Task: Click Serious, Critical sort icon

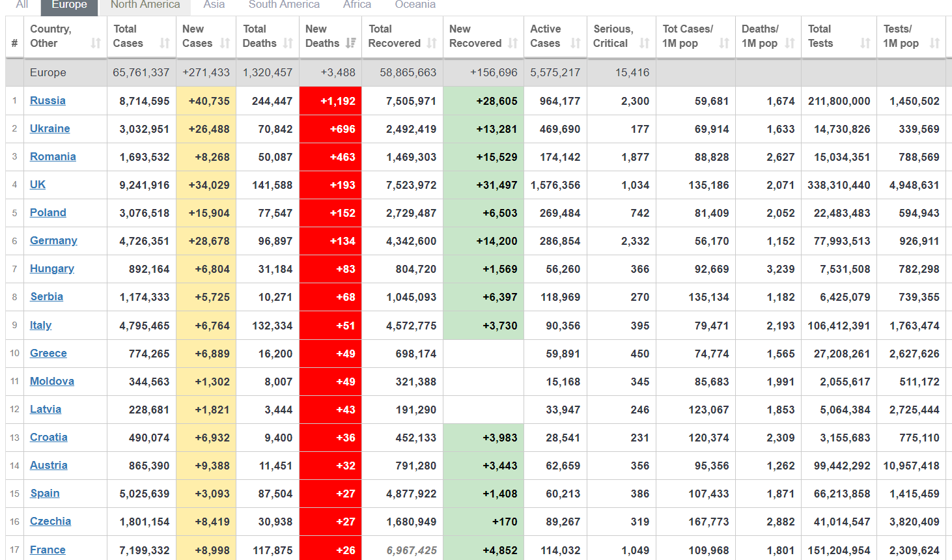Action: pyautogui.click(x=644, y=44)
